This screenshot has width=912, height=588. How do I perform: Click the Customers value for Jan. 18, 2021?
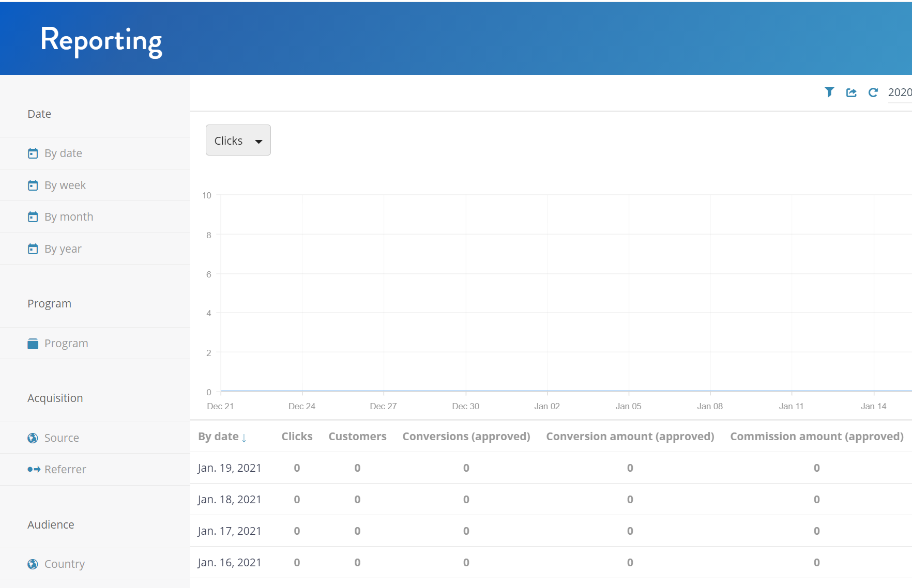pyautogui.click(x=357, y=500)
